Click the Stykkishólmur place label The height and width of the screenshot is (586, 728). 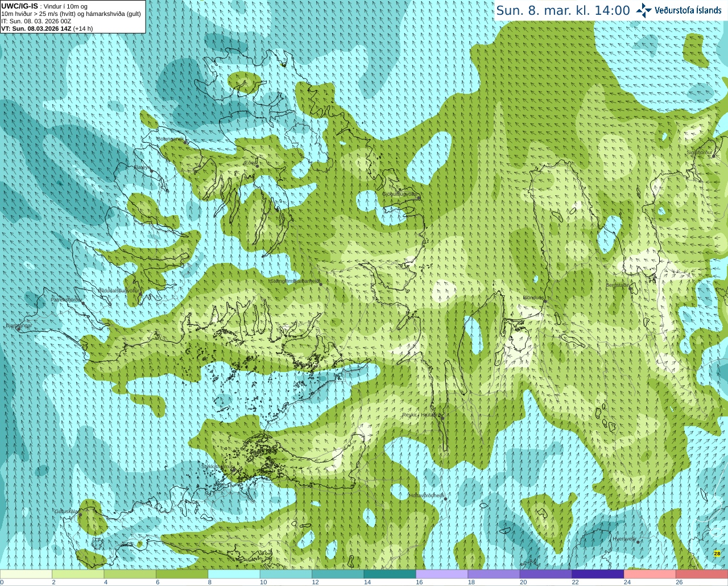217,466
